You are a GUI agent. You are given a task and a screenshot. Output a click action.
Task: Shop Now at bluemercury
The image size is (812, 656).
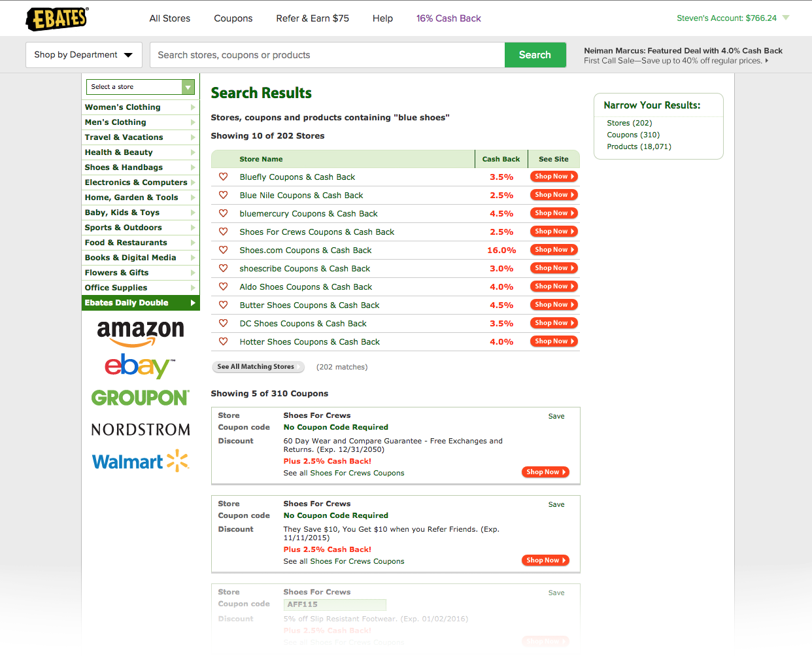point(554,213)
